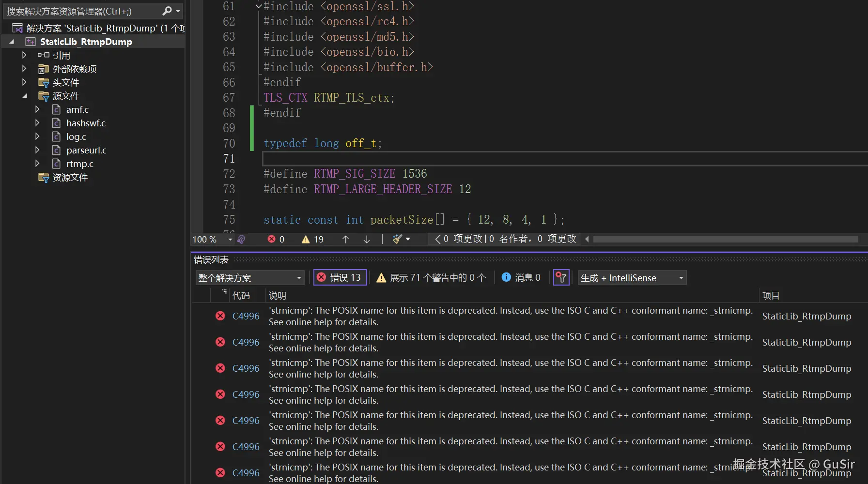The width and height of the screenshot is (868, 484).
Task: Click the '0 项更改|0 名作者' change indicator
Action: pos(505,239)
